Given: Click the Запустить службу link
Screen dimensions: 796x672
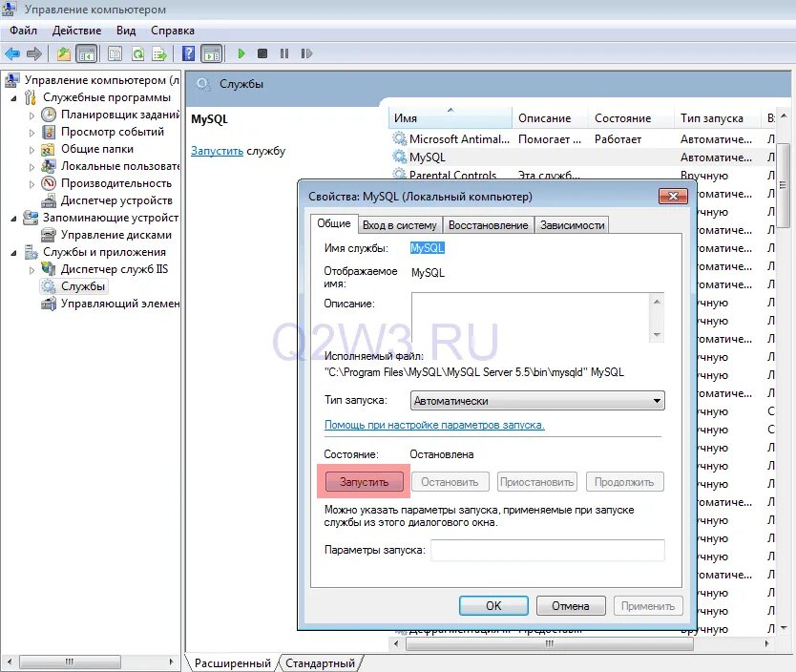Looking at the screenshot, I should [x=217, y=151].
